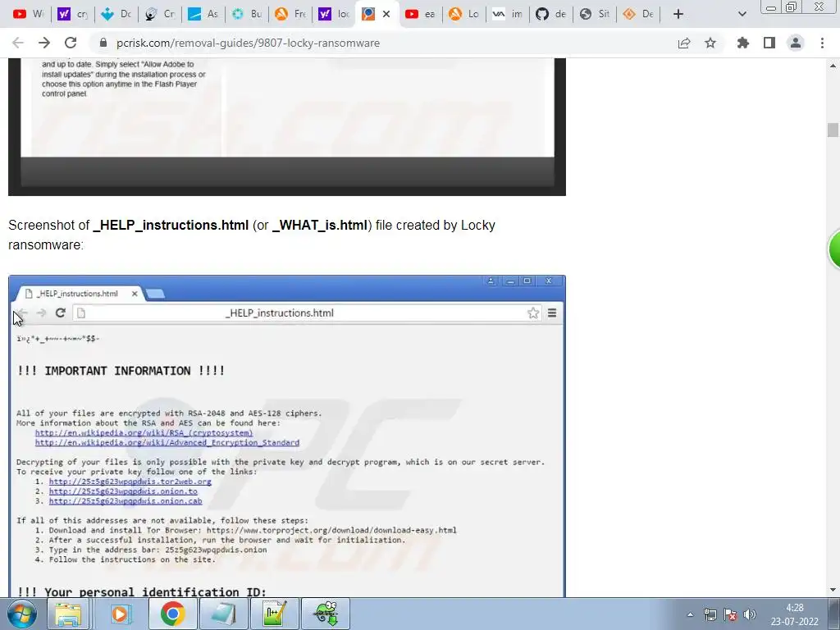Close the active pcrisk tab
840x630 pixels.
[x=386, y=14]
